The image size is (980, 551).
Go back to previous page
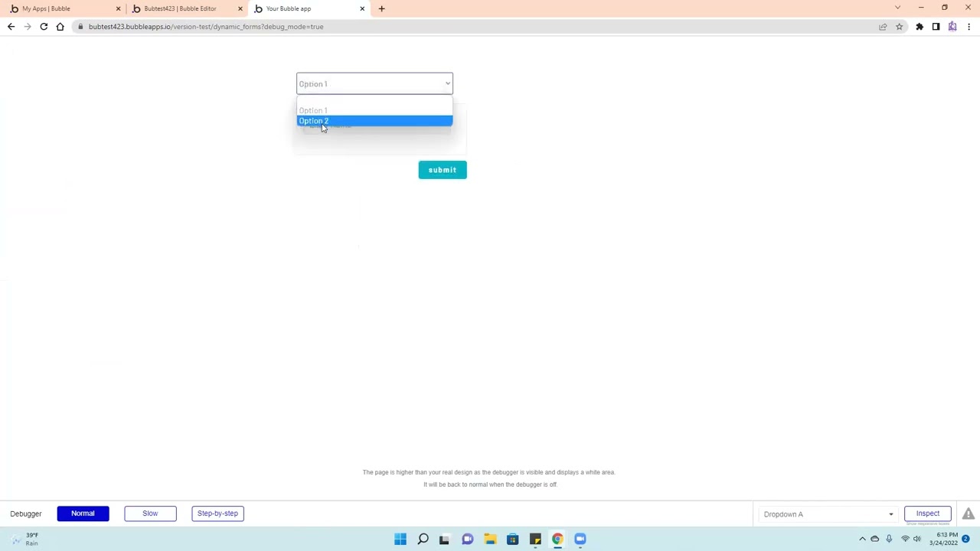(11, 27)
